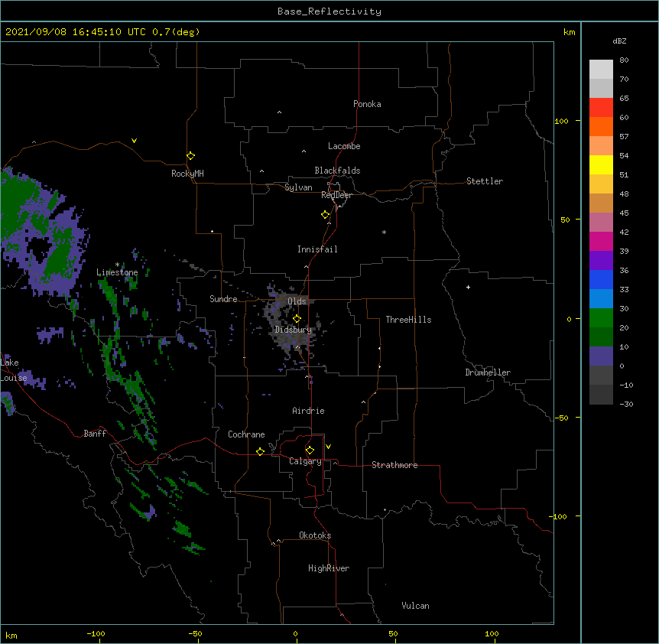Click the -50 tick on right axis

click(x=561, y=418)
